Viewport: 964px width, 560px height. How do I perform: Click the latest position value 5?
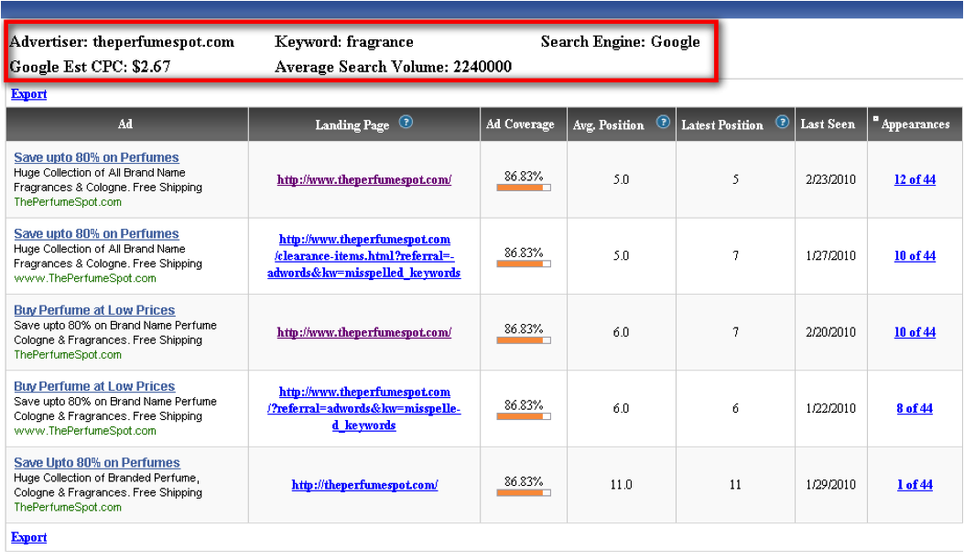coord(735,179)
